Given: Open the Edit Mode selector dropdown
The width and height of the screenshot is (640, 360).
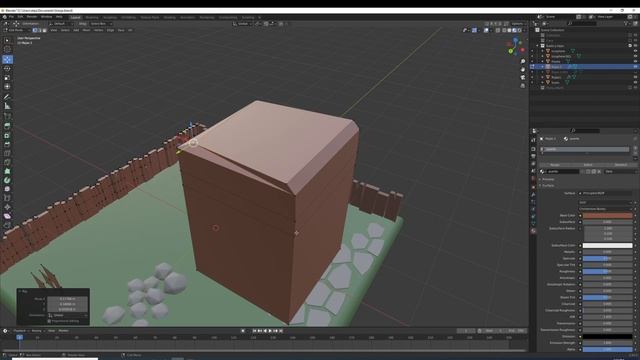Looking at the screenshot, I should [16, 30].
